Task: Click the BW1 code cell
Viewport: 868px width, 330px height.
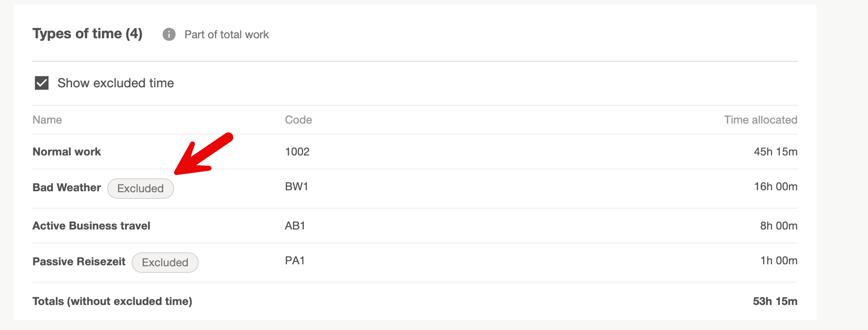Action: 297,186
